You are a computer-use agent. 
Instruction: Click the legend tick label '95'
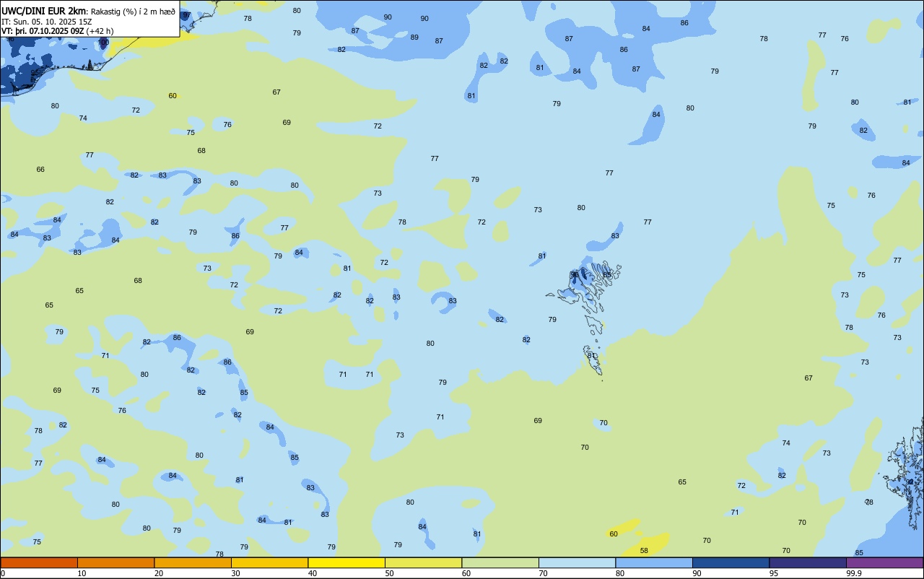(x=774, y=573)
